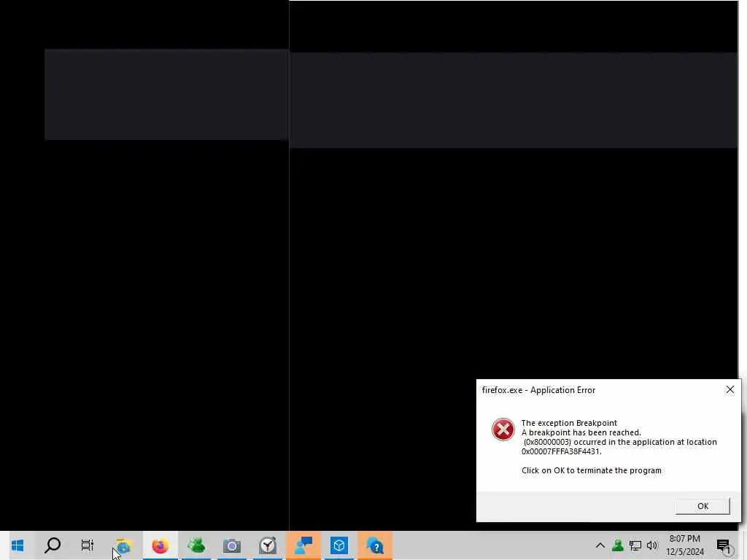Open the flashing person-with-chat taskbar app
Image resolution: width=747 pixels, height=560 pixels.
[303, 545]
